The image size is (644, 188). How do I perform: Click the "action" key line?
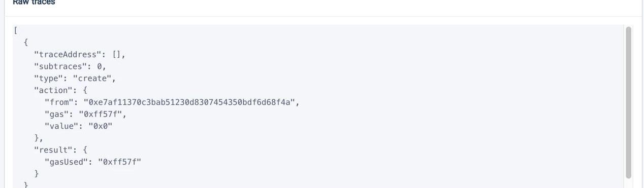[60, 90]
